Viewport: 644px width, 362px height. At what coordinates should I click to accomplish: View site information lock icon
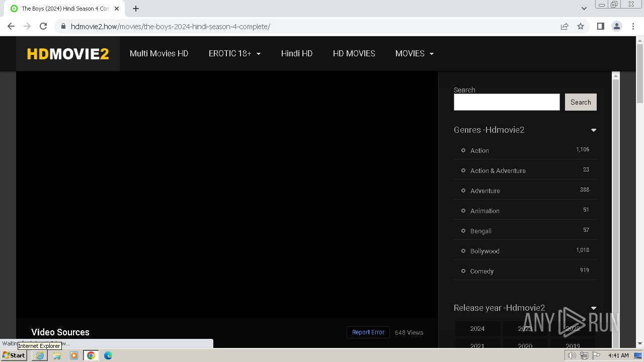click(x=63, y=26)
